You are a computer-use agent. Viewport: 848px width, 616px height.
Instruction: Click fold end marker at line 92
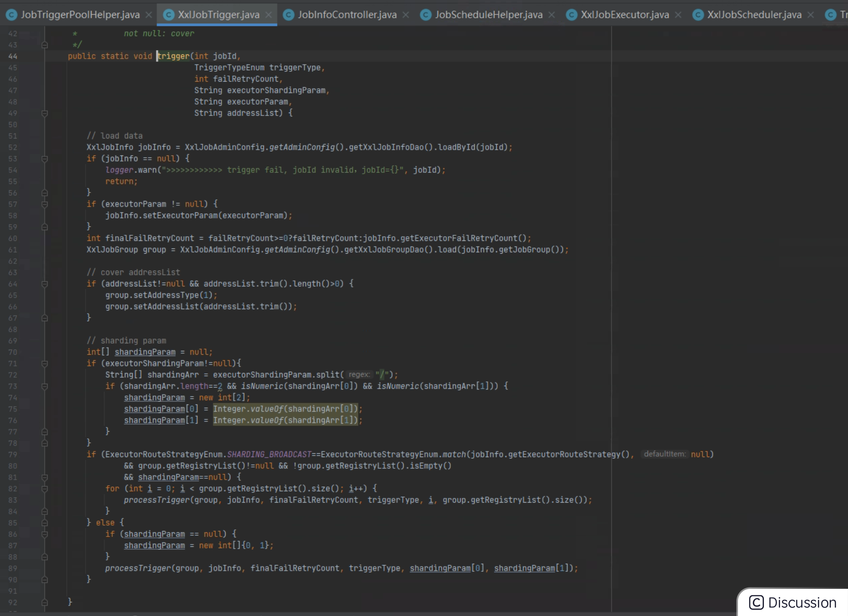[x=45, y=602]
